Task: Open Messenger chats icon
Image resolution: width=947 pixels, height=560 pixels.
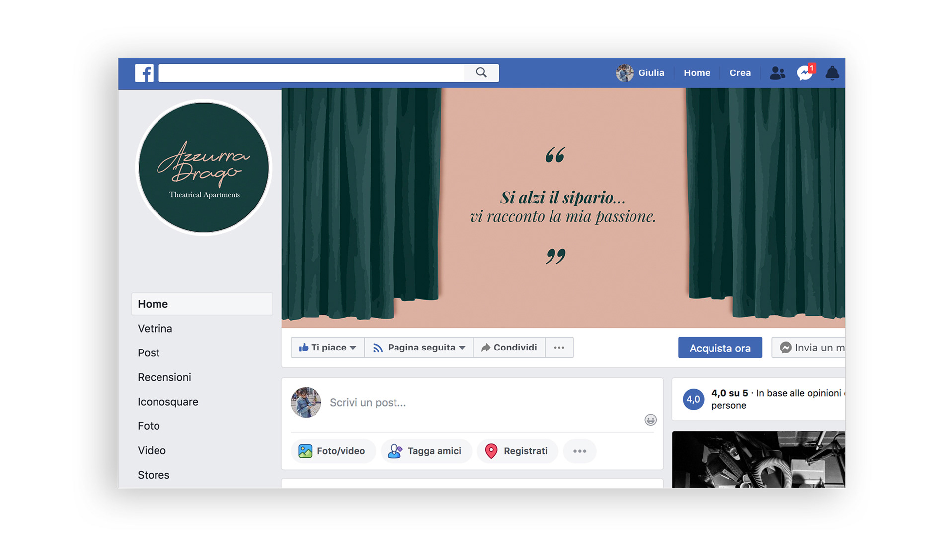Action: coord(805,72)
